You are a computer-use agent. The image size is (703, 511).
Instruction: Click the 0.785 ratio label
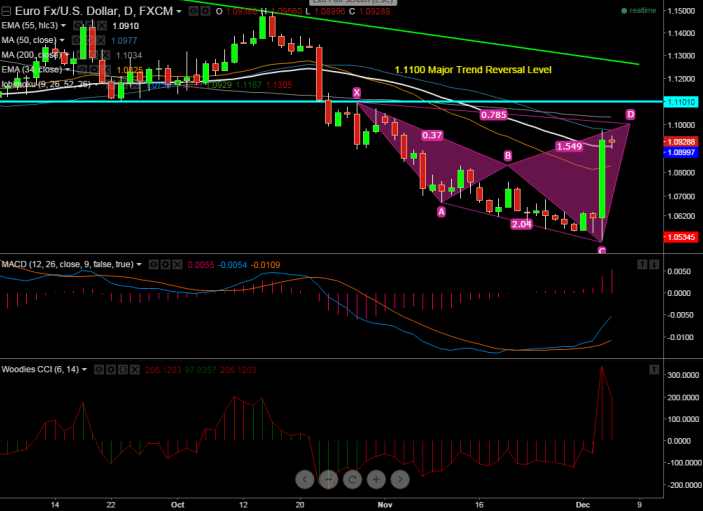pyautogui.click(x=494, y=115)
